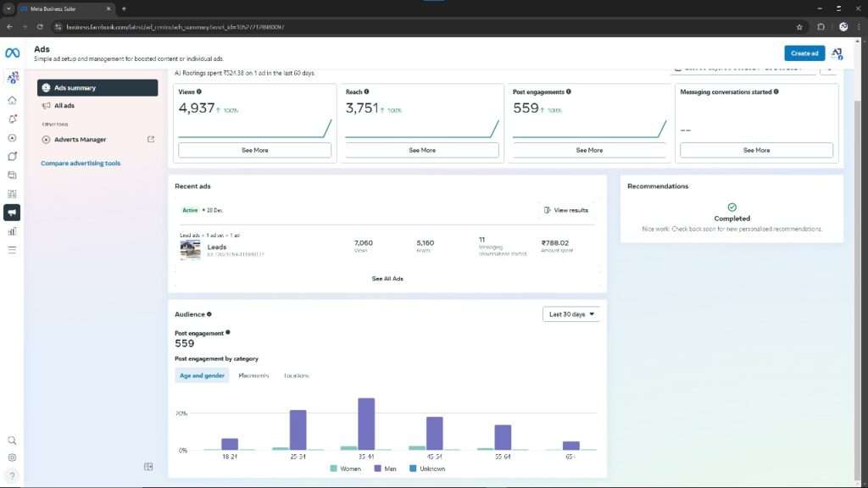
Task: Switch to the Age and gender tab
Action: (202, 375)
